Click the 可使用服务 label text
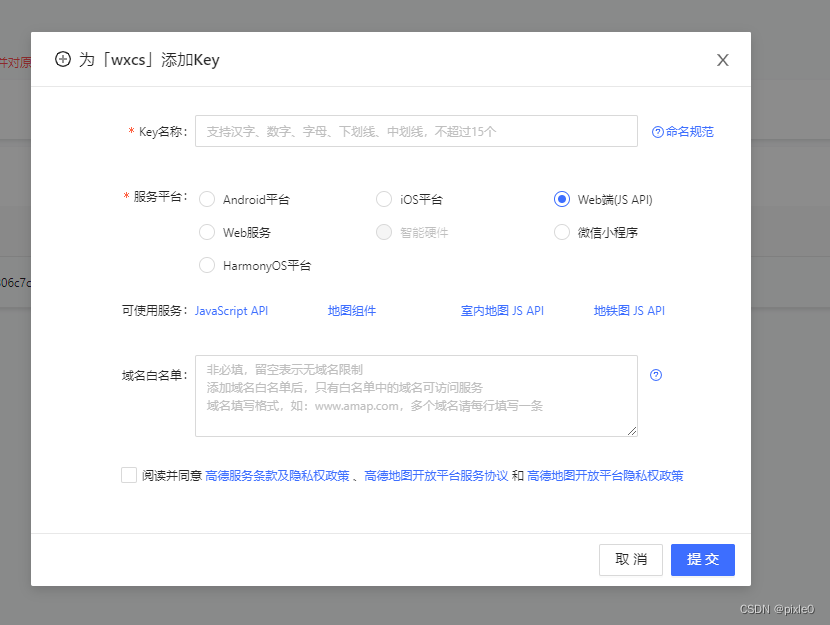The image size is (830, 625). click(155, 311)
